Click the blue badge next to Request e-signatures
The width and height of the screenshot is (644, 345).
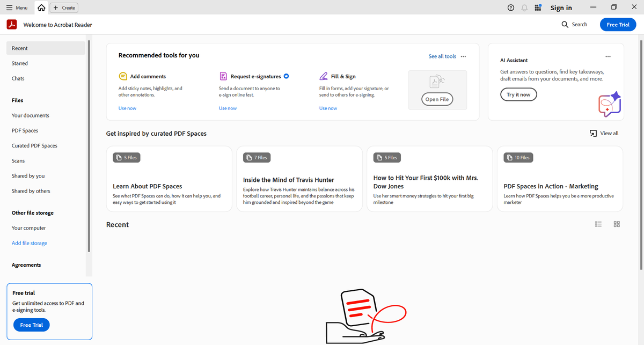pyautogui.click(x=287, y=76)
